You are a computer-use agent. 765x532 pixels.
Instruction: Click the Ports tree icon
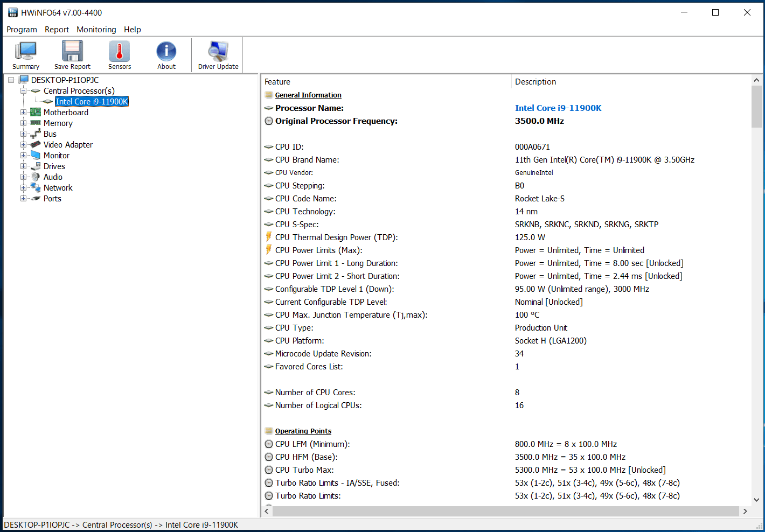point(36,198)
